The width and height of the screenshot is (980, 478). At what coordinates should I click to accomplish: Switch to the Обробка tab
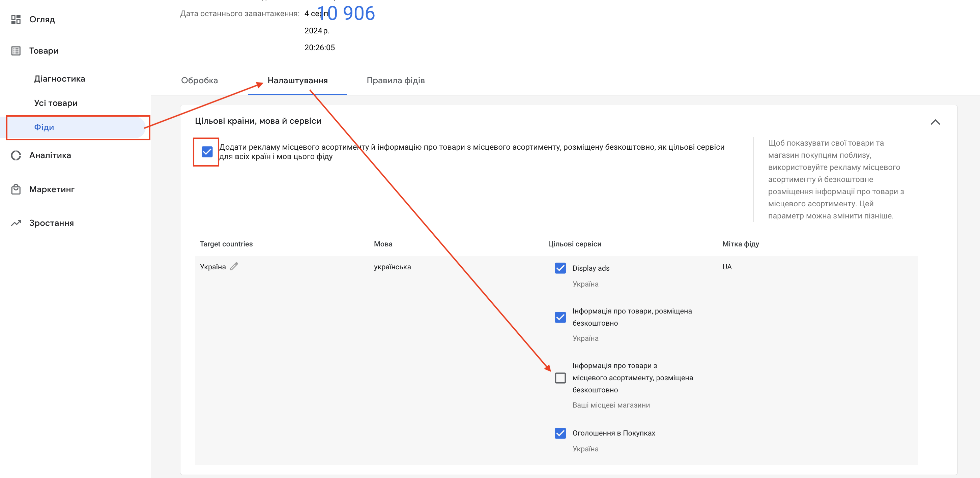tap(199, 81)
